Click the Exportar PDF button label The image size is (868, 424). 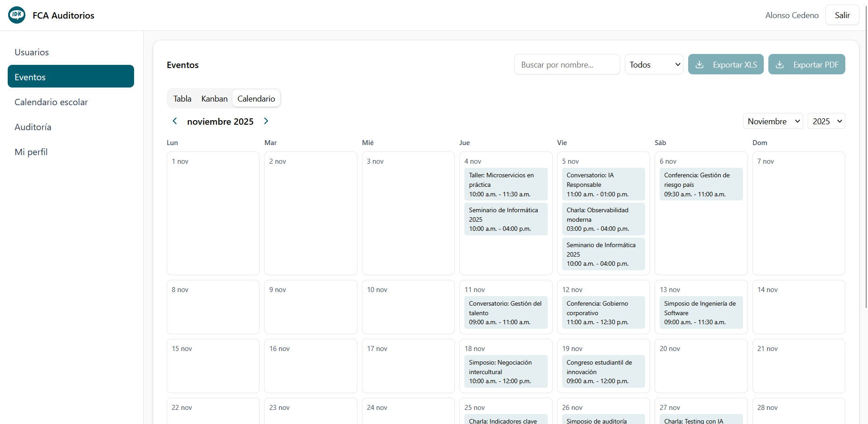816,65
